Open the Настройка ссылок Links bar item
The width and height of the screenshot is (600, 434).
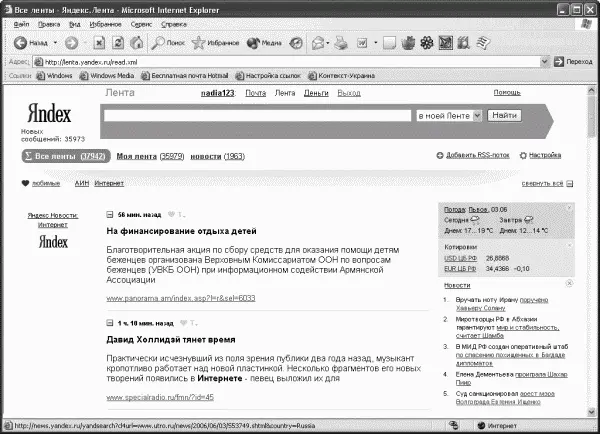click(268, 76)
